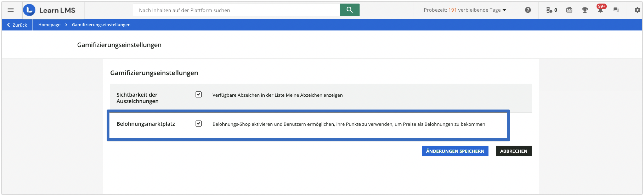
Task: Open the Homepage breadcrumb link
Action: pyautogui.click(x=49, y=25)
